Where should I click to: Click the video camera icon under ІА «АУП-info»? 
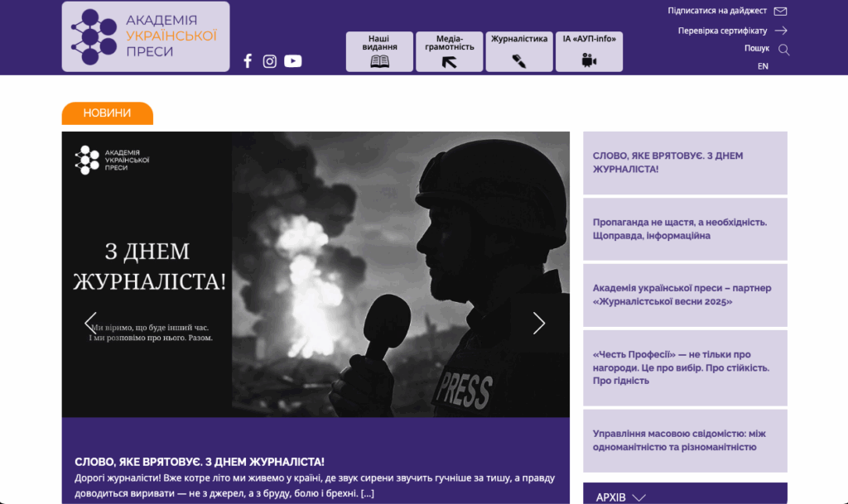[x=589, y=60]
